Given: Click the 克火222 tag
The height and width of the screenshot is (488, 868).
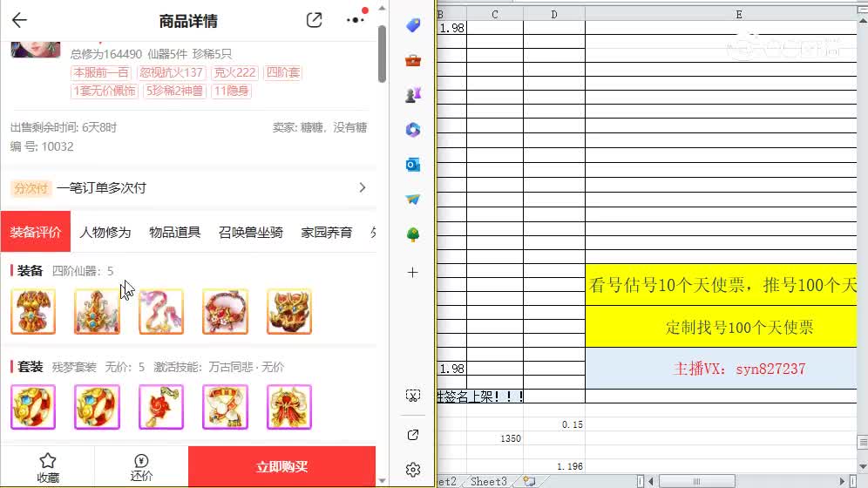Looking at the screenshot, I should click(234, 72).
